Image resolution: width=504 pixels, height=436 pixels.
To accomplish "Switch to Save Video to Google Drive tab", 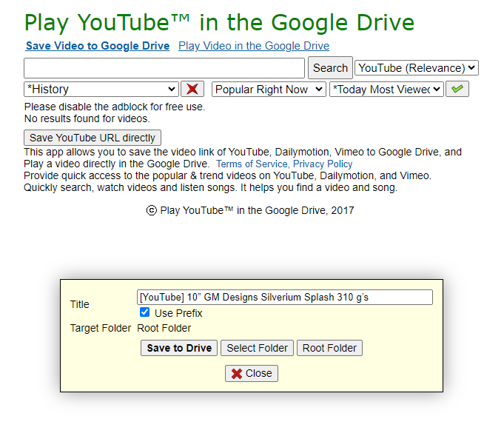I will [x=98, y=46].
